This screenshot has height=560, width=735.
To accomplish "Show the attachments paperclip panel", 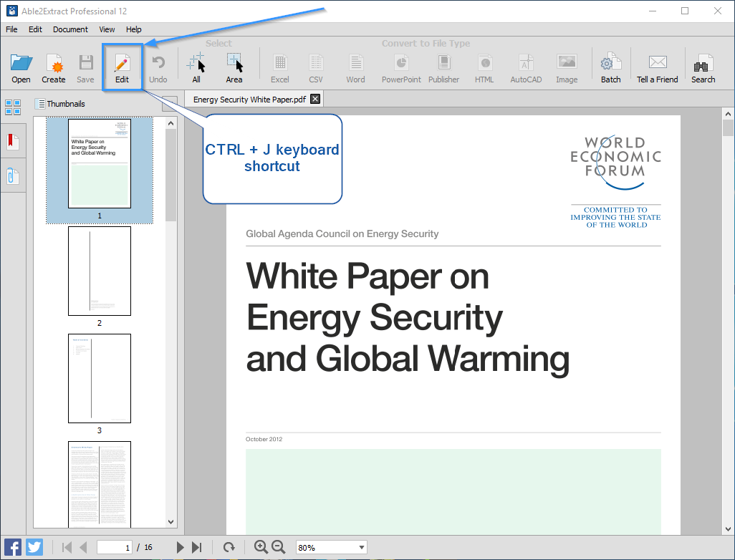I will click(x=13, y=175).
